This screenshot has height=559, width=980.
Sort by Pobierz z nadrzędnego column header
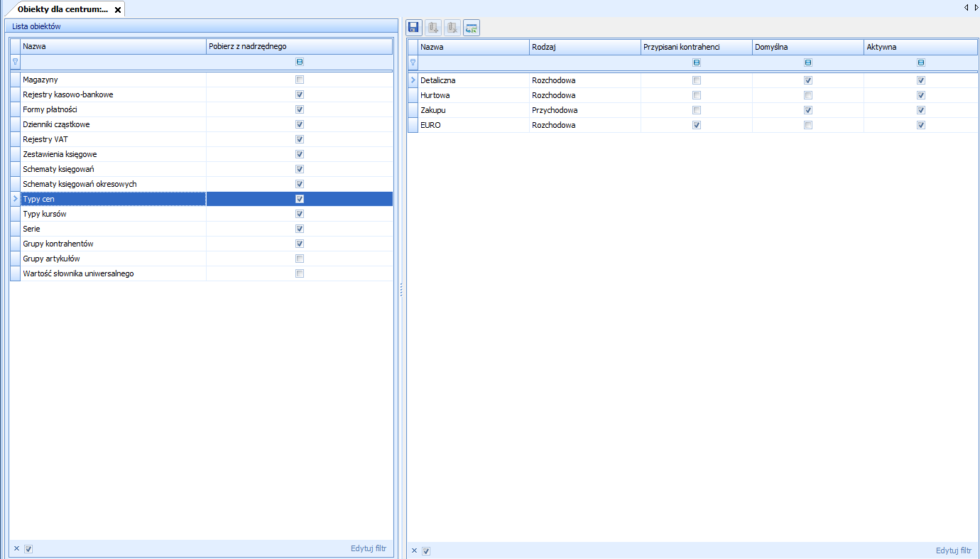(299, 46)
